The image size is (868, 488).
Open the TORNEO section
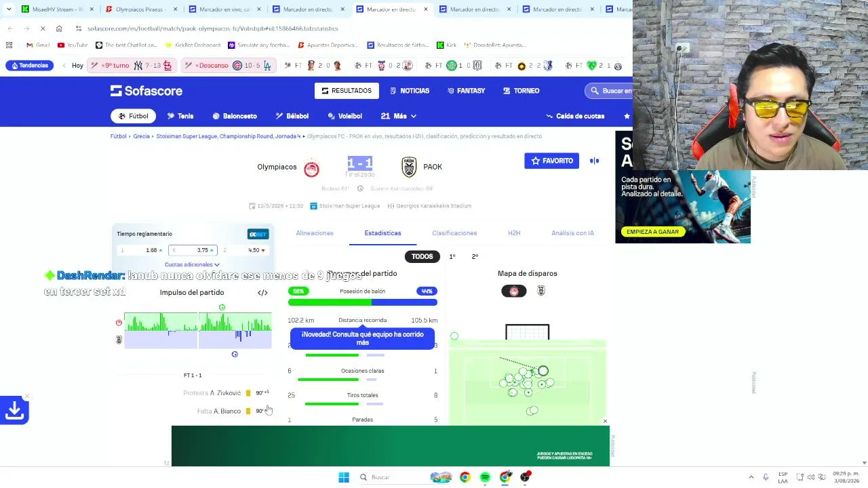click(x=521, y=91)
